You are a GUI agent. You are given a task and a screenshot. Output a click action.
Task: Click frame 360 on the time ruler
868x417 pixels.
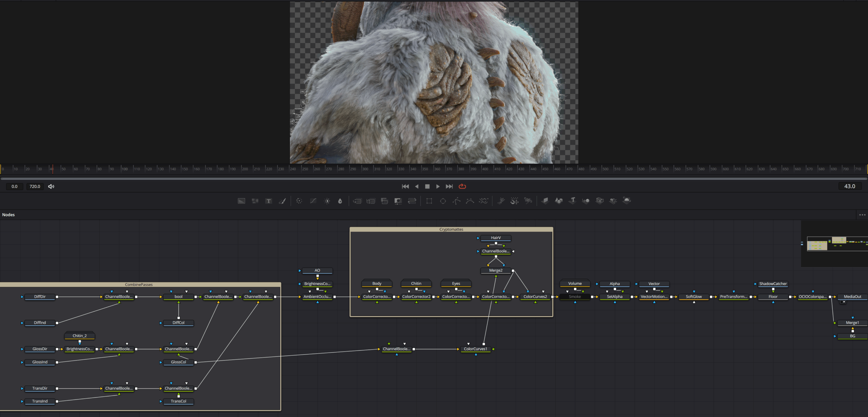pos(434,169)
